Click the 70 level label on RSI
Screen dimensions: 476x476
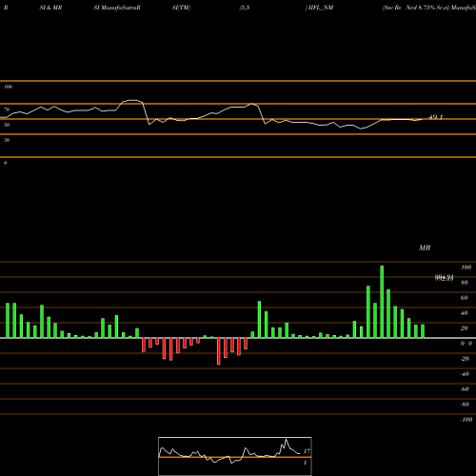click(7, 109)
